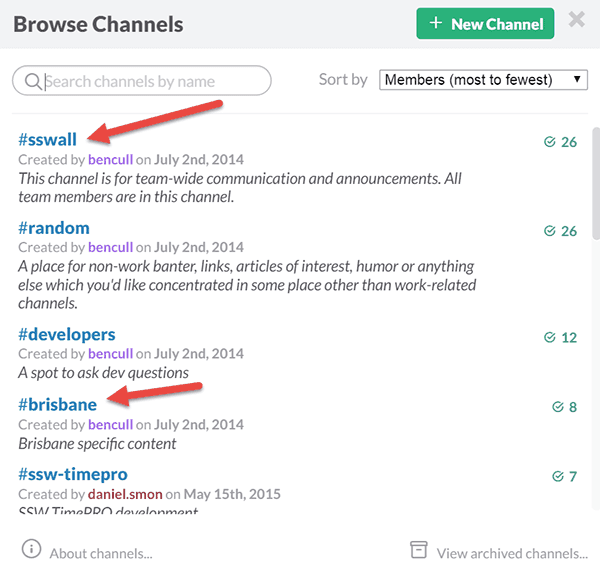Open the #random channel
The height and width of the screenshot is (575, 600).
pos(54,228)
